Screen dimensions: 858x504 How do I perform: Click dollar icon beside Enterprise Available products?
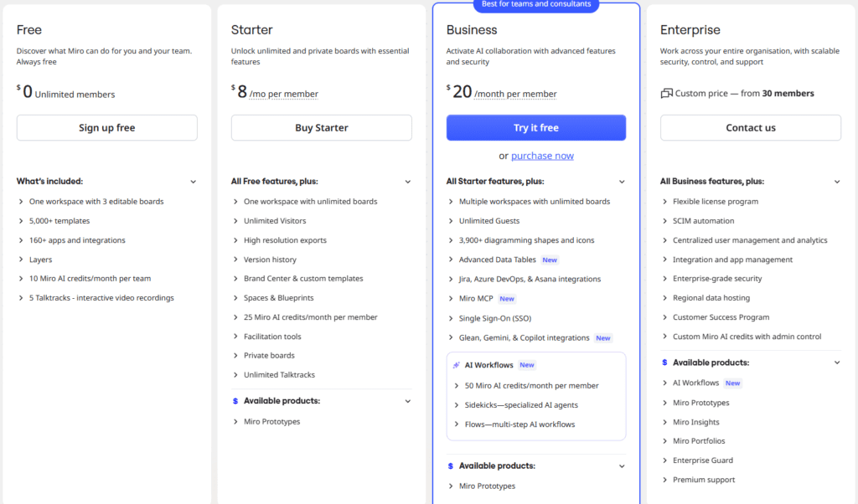click(x=664, y=363)
